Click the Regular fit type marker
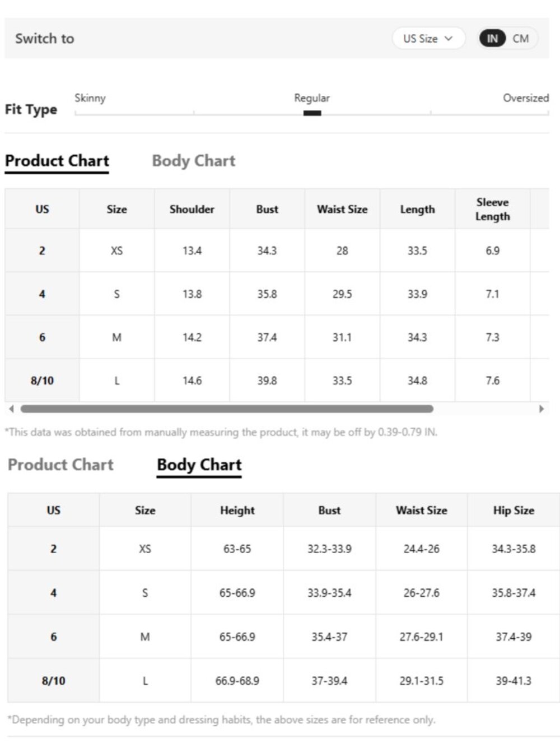The height and width of the screenshot is (747, 560). [x=312, y=113]
